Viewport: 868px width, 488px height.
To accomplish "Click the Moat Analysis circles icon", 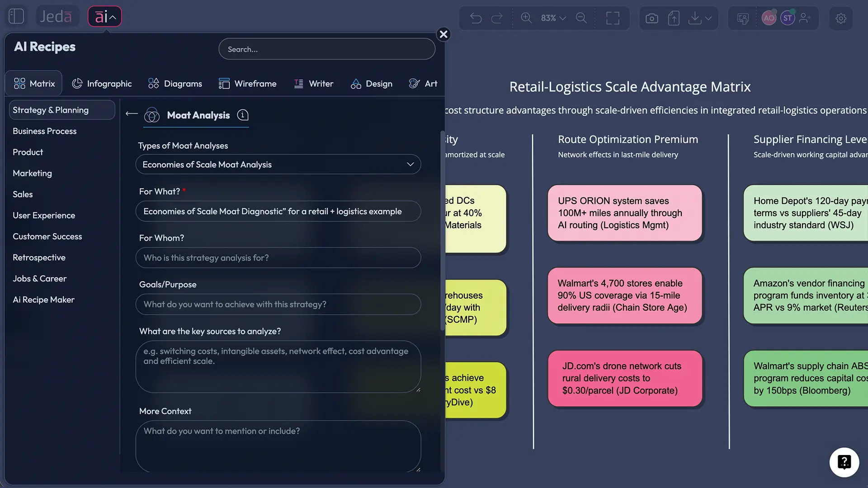I will pyautogui.click(x=152, y=115).
